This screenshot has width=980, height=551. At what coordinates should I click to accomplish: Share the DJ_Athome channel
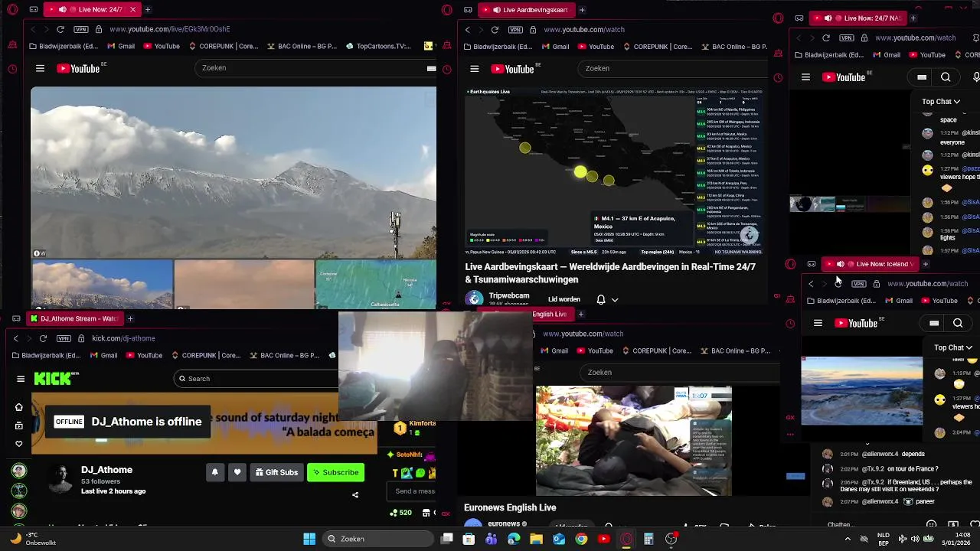[355, 495]
